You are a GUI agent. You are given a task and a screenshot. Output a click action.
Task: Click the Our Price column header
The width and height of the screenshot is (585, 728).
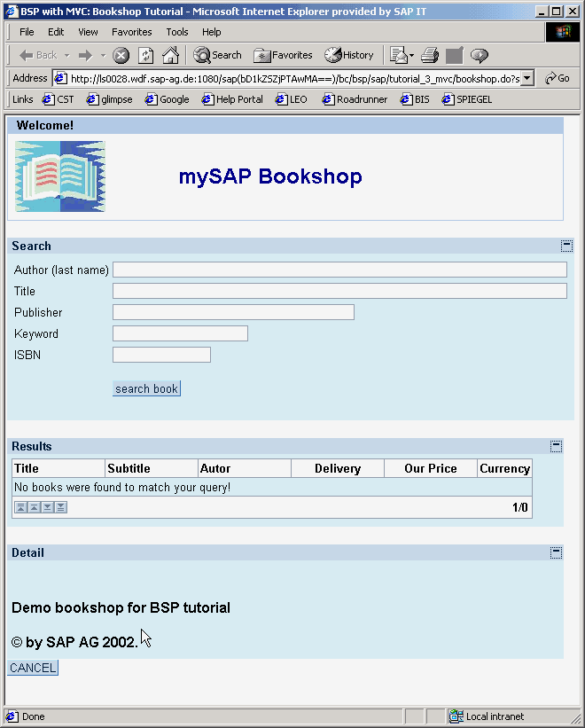pos(431,468)
